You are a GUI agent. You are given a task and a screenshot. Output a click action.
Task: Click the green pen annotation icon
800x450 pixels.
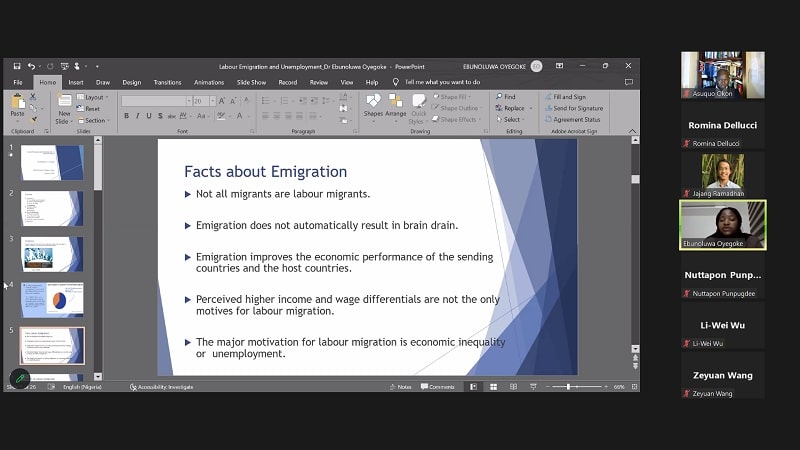[x=19, y=378]
